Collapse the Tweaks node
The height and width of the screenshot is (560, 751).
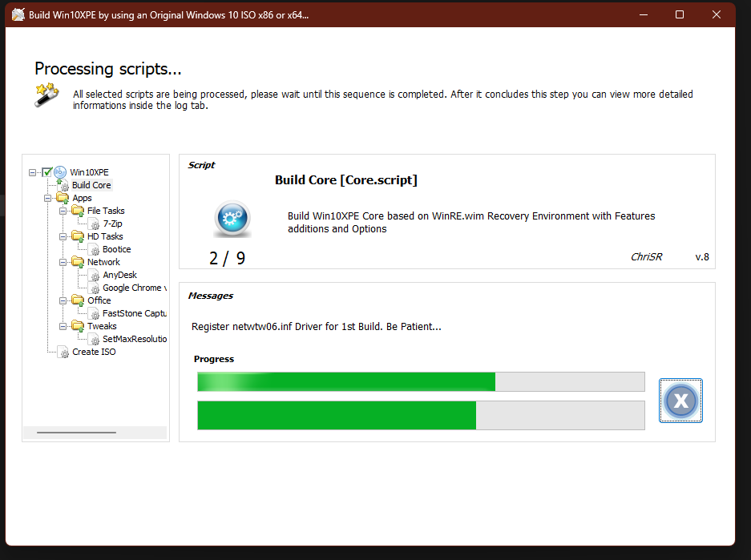63,326
